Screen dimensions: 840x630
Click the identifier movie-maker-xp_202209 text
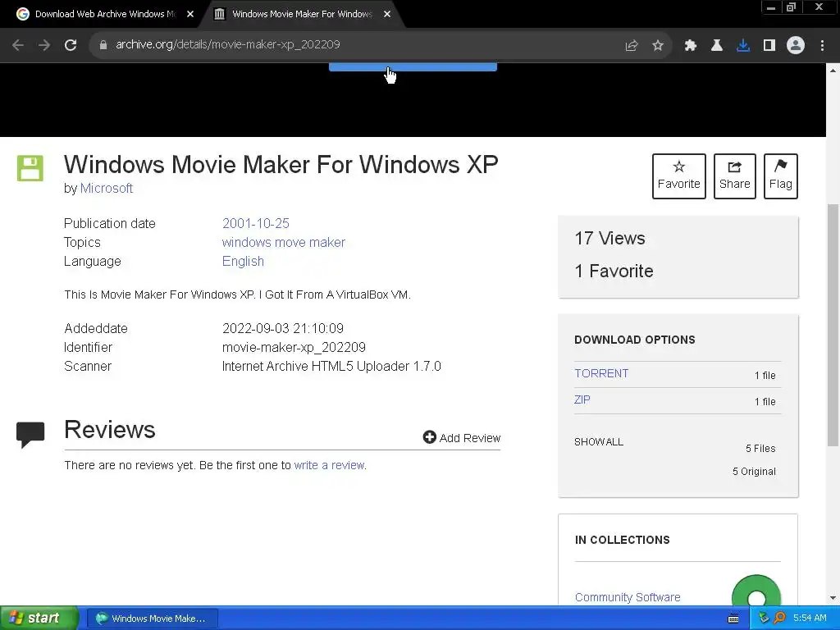(294, 348)
